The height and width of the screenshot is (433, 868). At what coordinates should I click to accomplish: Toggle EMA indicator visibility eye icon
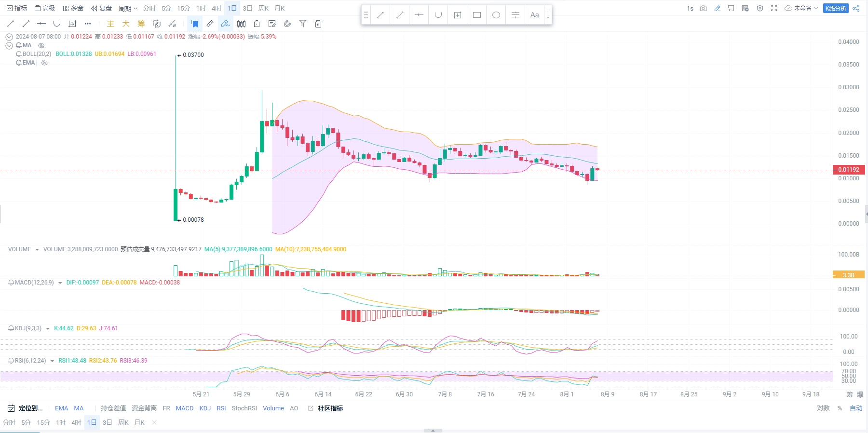click(x=44, y=63)
